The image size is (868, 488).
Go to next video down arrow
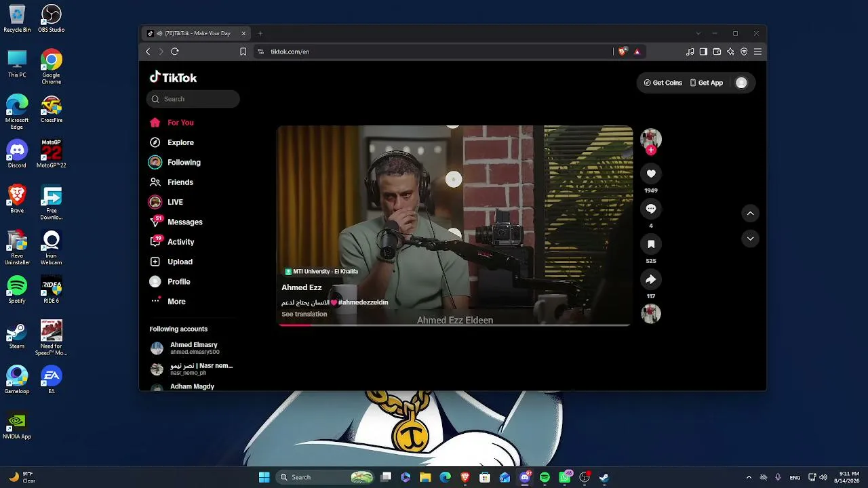click(750, 239)
